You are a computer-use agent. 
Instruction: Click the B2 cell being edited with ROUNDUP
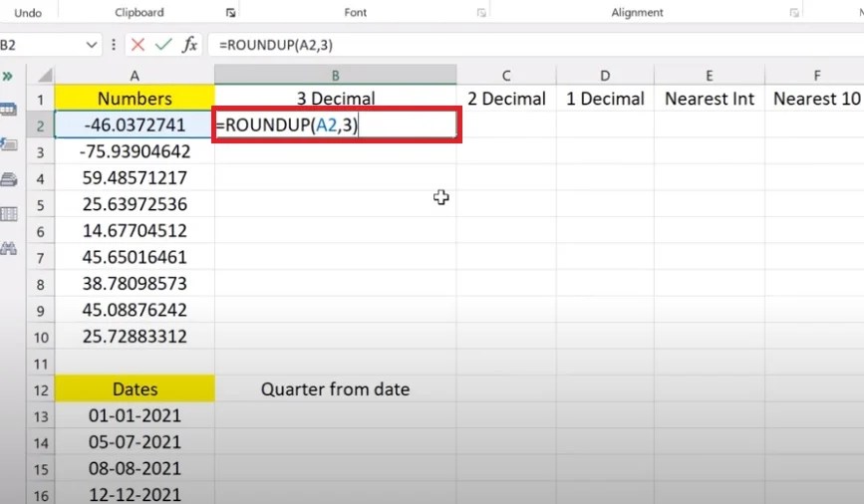coord(336,126)
